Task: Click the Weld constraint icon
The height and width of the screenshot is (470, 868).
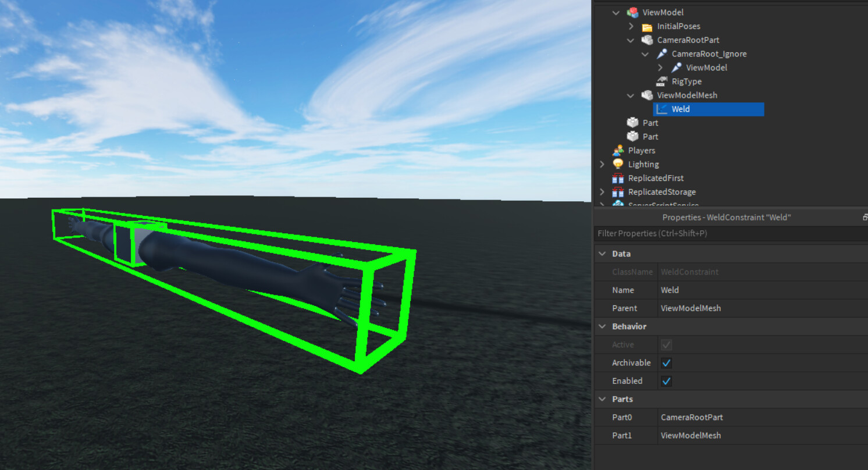Action: pyautogui.click(x=661, y=109)
